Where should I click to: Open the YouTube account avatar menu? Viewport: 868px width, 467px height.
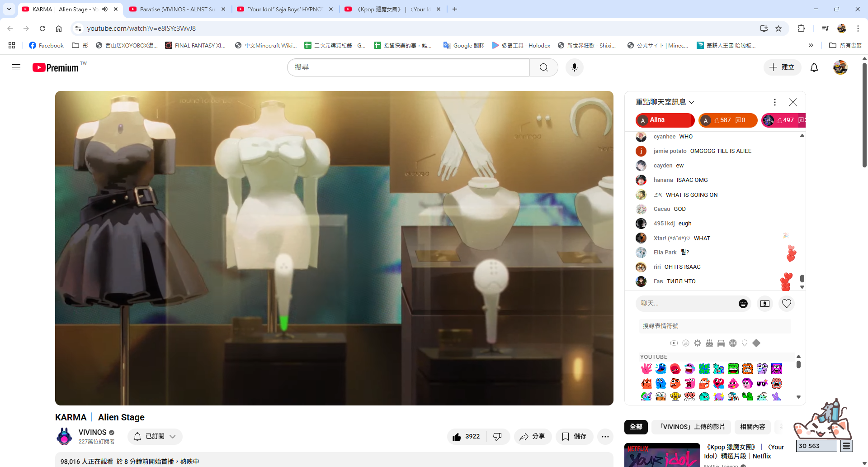(840, 67)
